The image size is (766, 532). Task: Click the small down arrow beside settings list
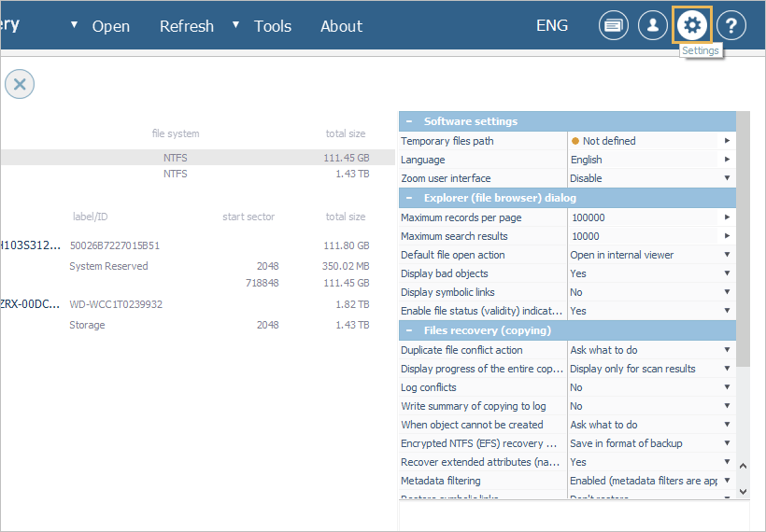pyautogui.click(x=743, y=492)
